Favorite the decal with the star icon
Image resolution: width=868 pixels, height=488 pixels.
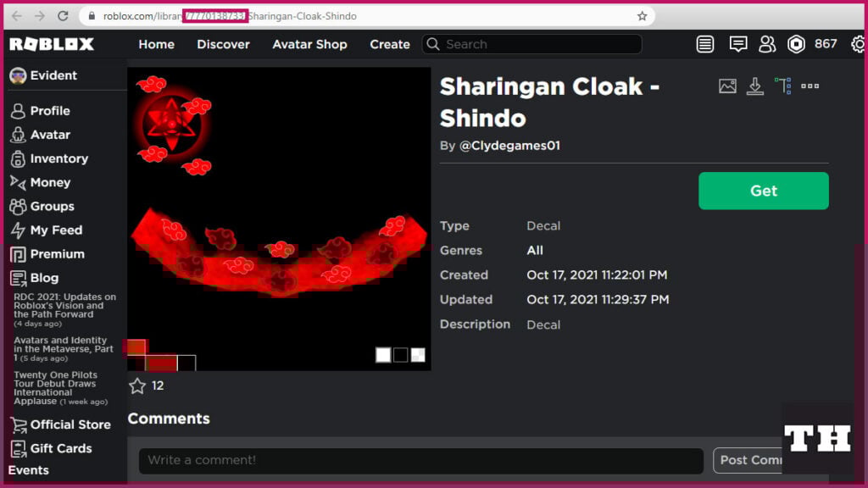click(x=137, y=385)
